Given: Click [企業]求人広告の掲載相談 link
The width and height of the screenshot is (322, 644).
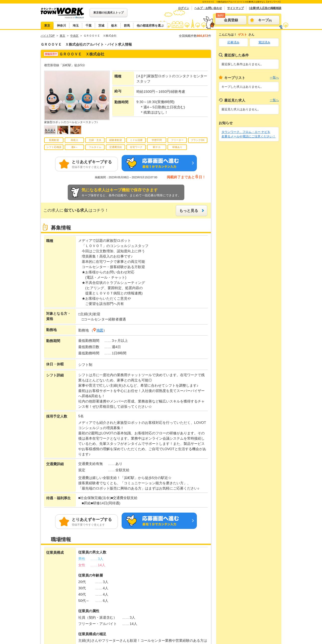Looking at the screenshot, I should pyautogui.click(x=265, y=8).
